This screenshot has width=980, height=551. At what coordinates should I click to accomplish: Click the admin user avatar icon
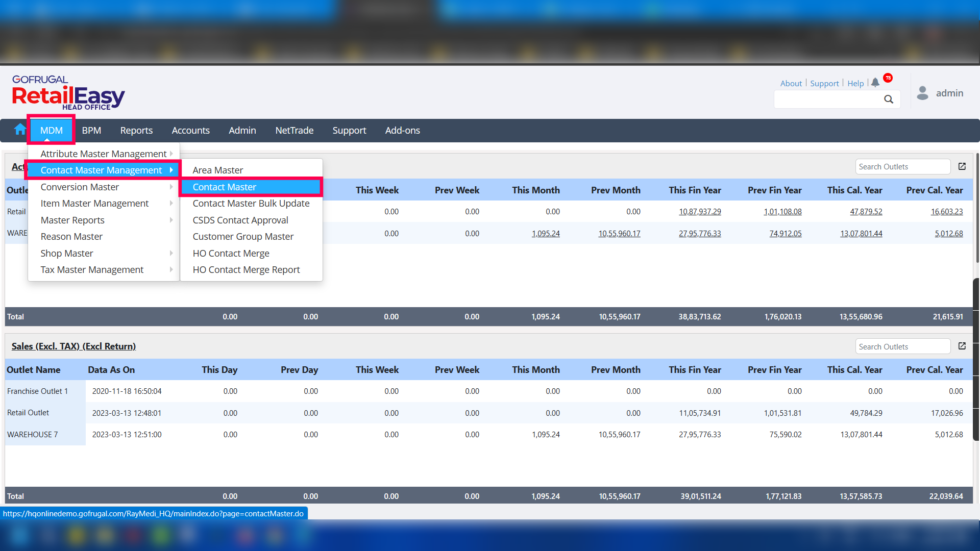click(922, 93)
